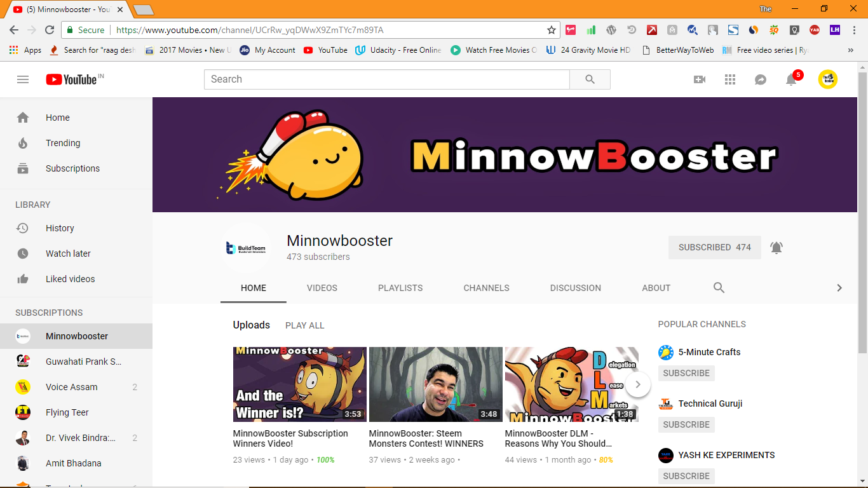Open the MinnowBooster DLM Reasons title link

click(x=559, y=438)
